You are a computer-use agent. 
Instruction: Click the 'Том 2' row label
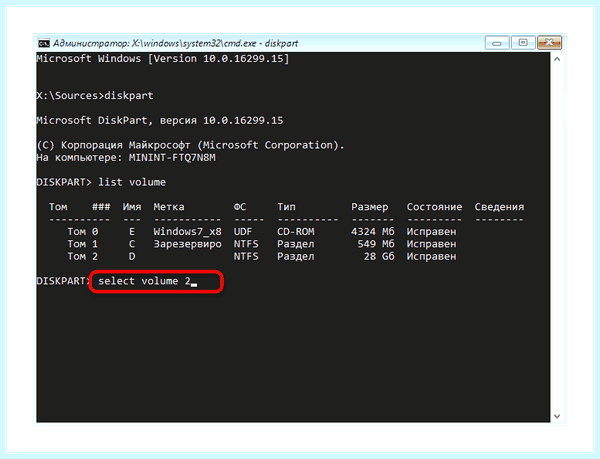(x=83, y=256)
